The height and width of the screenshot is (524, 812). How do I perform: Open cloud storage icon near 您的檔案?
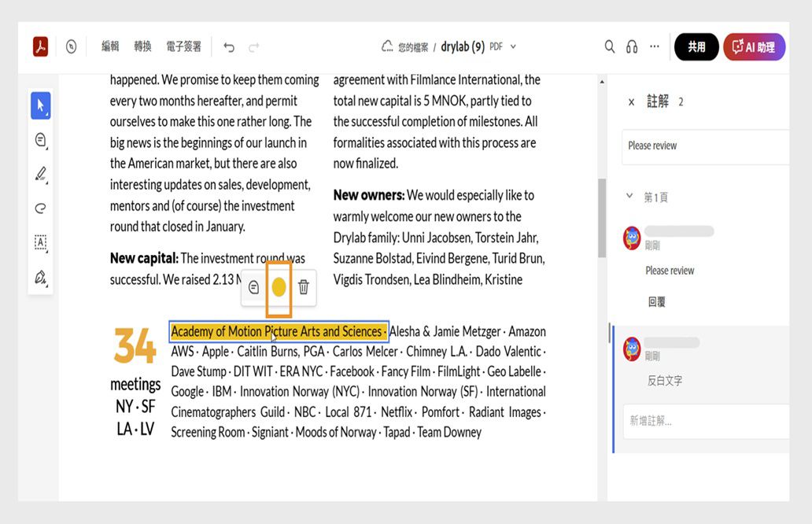[x=387, y=46]
